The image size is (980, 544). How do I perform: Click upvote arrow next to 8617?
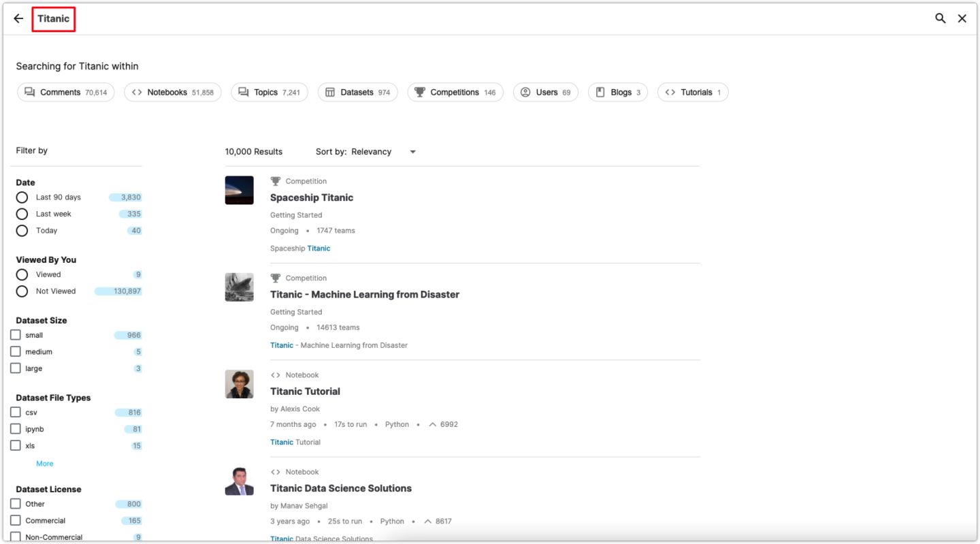tap(428, 522)
